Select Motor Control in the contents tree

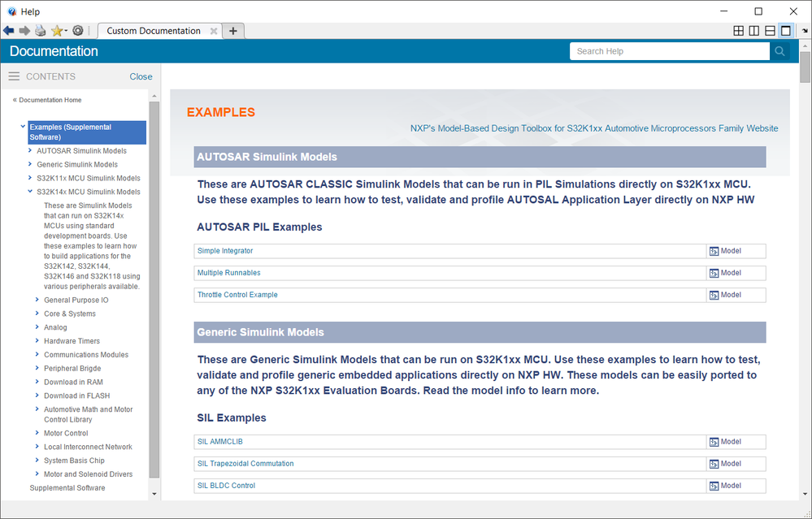pyautogui.click(x=66, y=433)
